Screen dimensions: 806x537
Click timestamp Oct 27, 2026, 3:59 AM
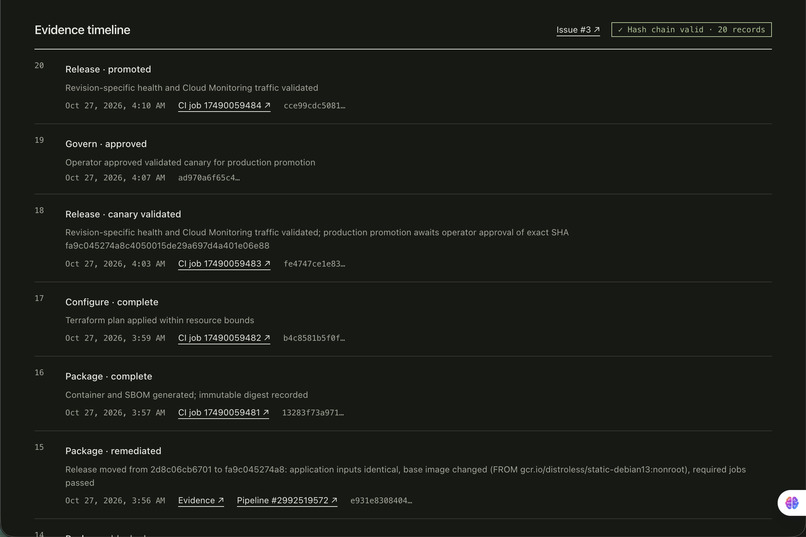coord(115,338)
